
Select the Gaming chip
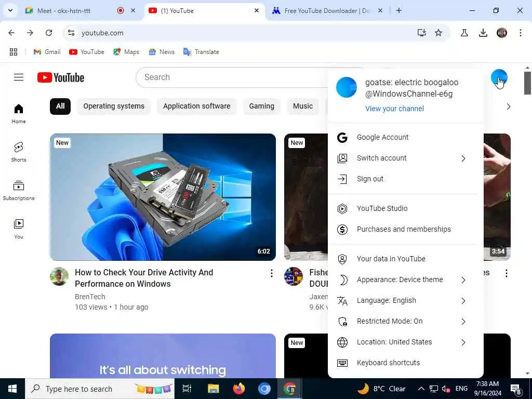(262, 106)
